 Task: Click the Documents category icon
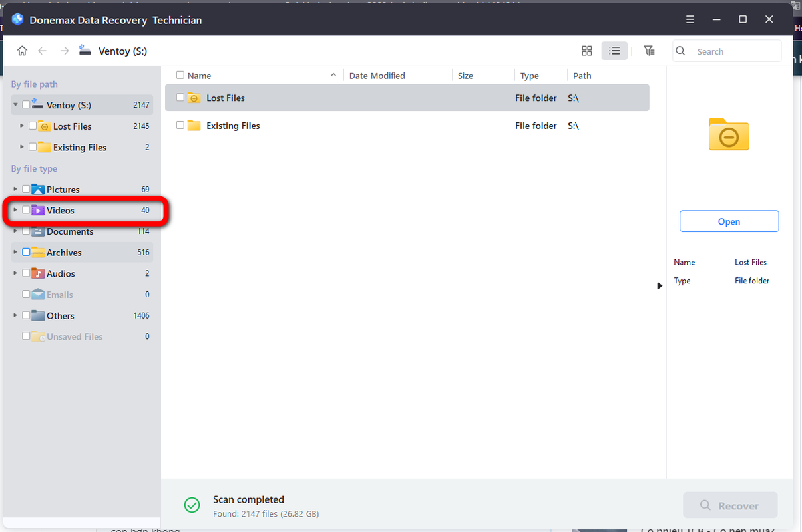[x=38, y=231]
